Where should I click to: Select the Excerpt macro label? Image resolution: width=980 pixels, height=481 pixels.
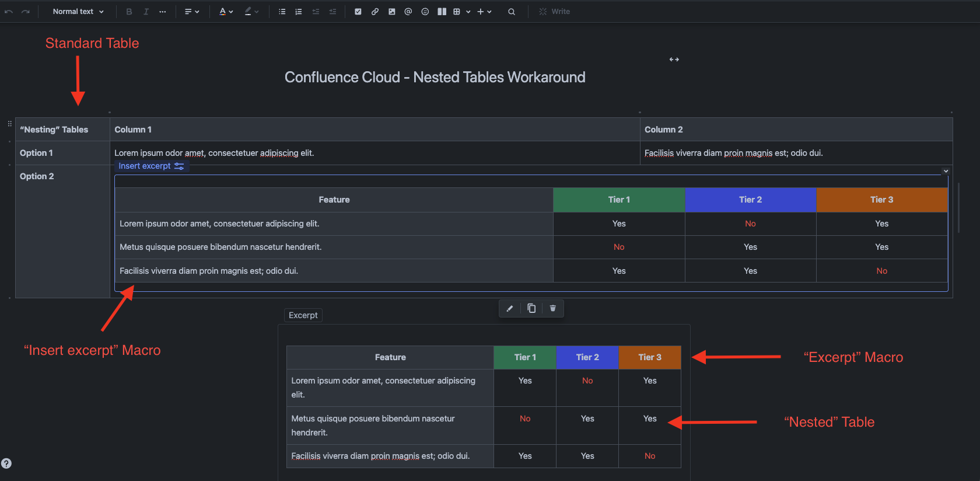pos(303,315)
